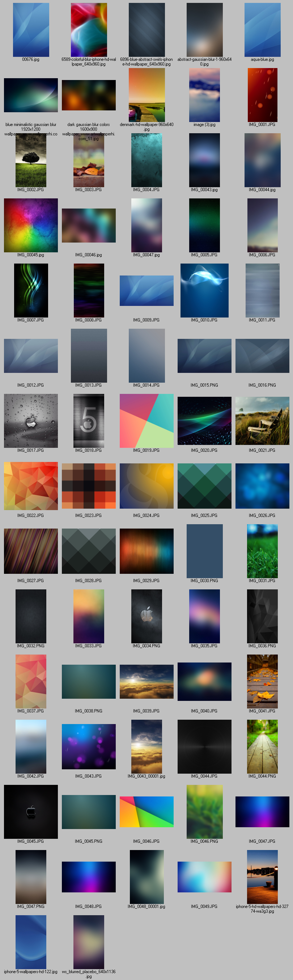293x980 pixels.
Task: Select the IMG_00045.jpg rainbow thumbnail
Action: (31, 225)
